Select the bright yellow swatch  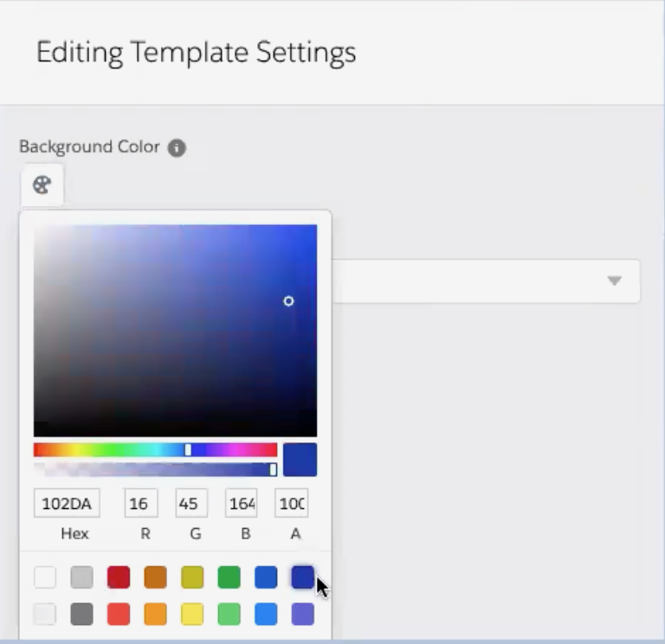point(192,614)
